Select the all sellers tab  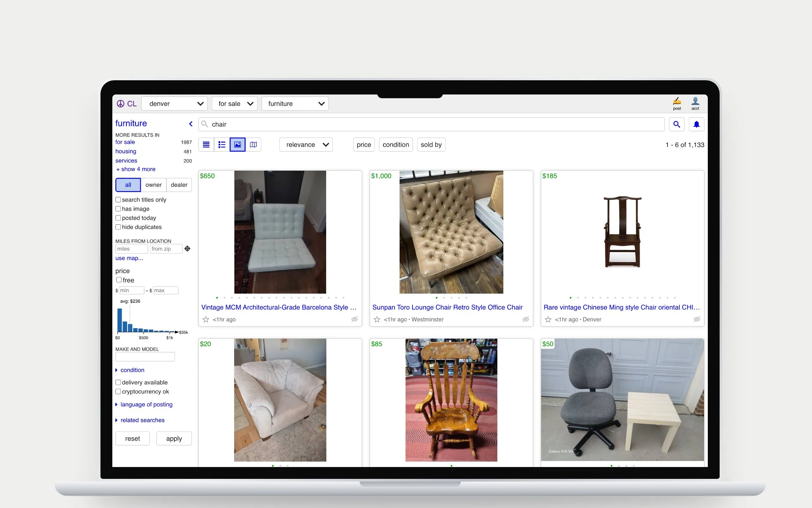(x=128, y=185)
